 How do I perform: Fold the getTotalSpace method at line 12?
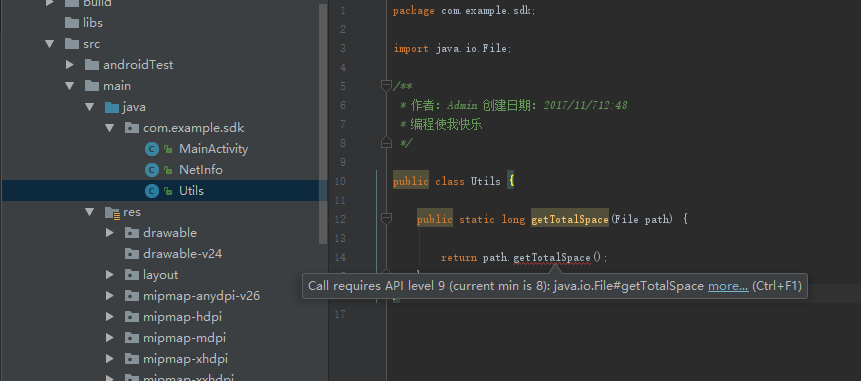coord(386,219)
